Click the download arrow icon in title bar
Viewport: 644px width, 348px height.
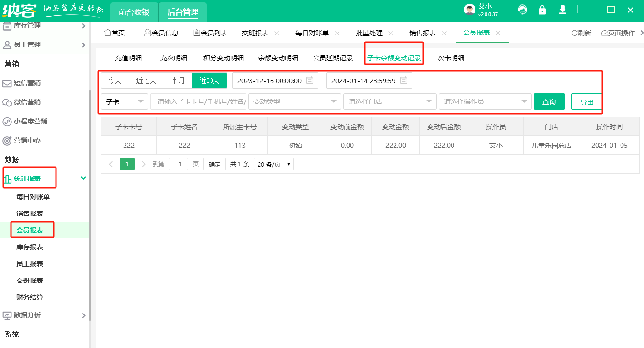(x=563, y=10)
